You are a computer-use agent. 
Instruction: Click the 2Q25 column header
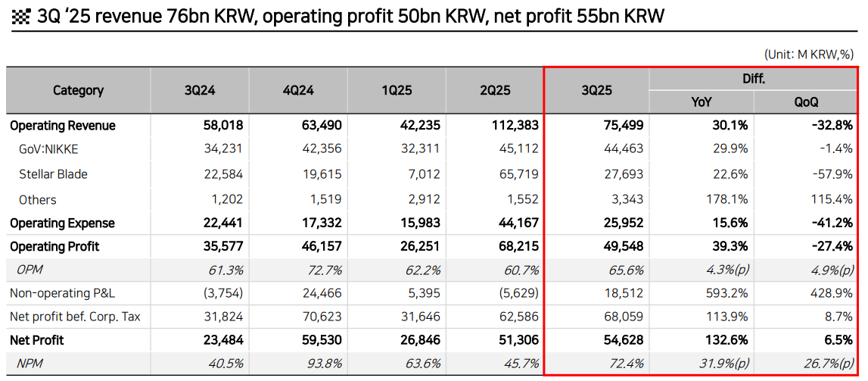click(x=495, y=90)
